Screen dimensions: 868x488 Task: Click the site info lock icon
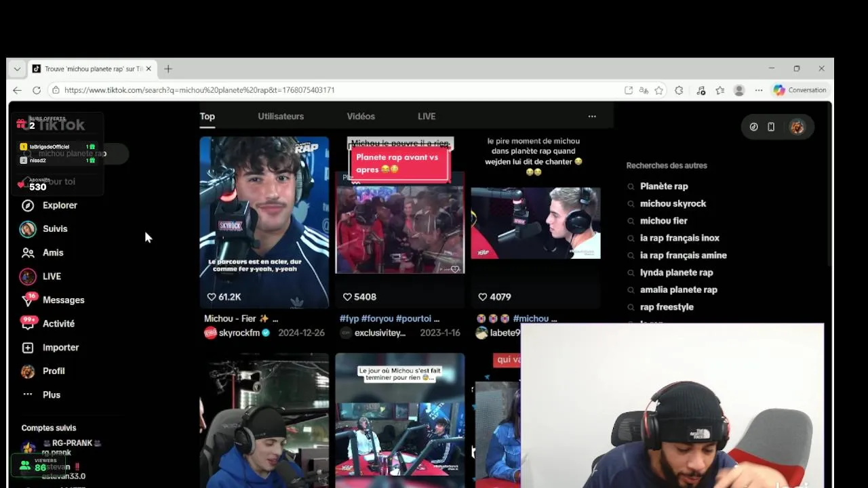[56, 90]
